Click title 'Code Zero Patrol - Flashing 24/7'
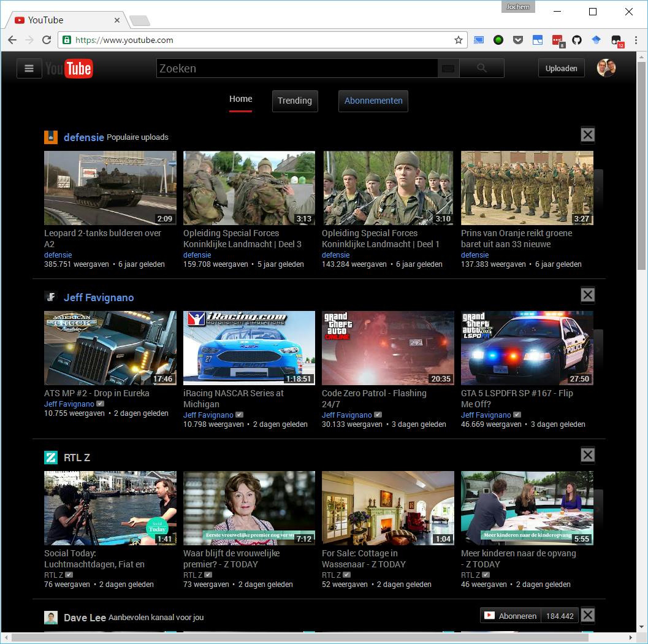 coord(374,399)
